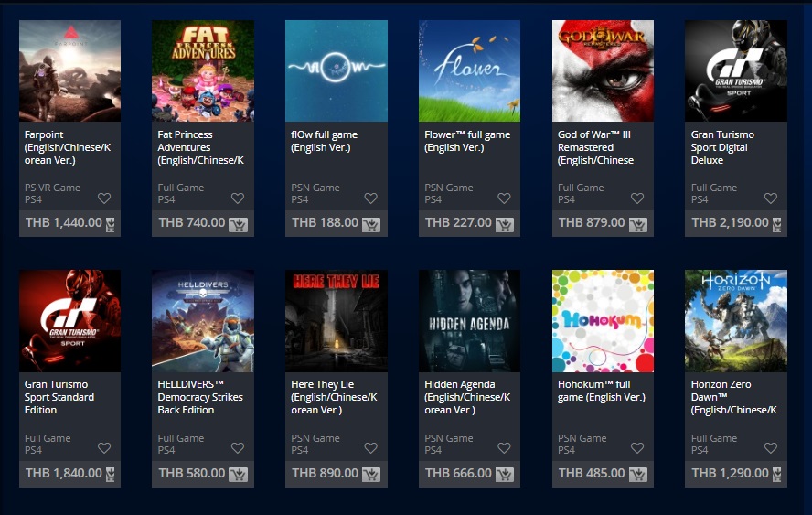Open the Gran Turismo Sport Digital Deluxe title link
This screenshot has width=812, height=515.
(x=722, y=147)
